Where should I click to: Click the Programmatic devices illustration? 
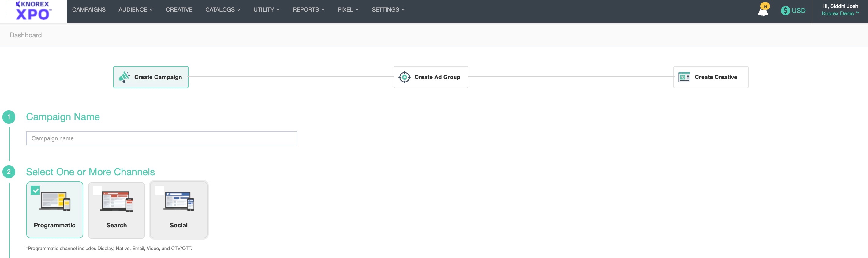(x=54, y=201)
